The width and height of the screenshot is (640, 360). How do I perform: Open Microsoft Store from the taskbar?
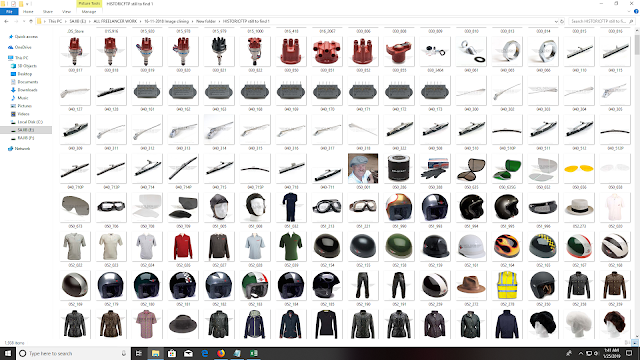(172, 353)
